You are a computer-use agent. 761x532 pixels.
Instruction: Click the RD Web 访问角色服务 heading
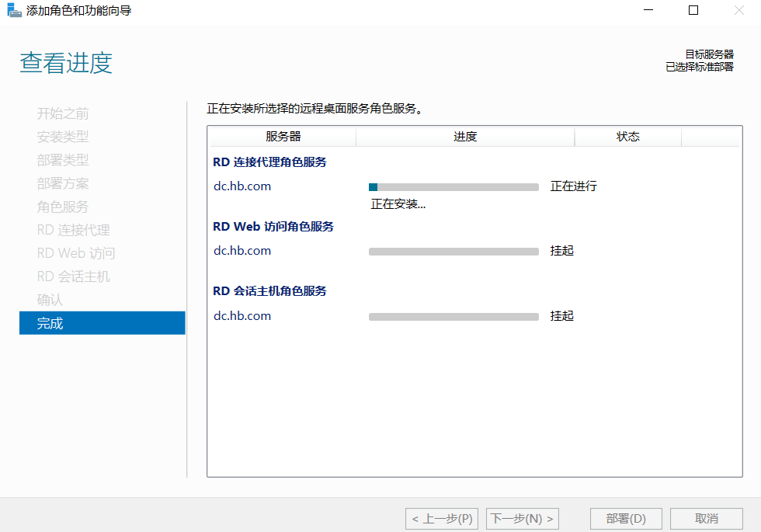(273, 227)
